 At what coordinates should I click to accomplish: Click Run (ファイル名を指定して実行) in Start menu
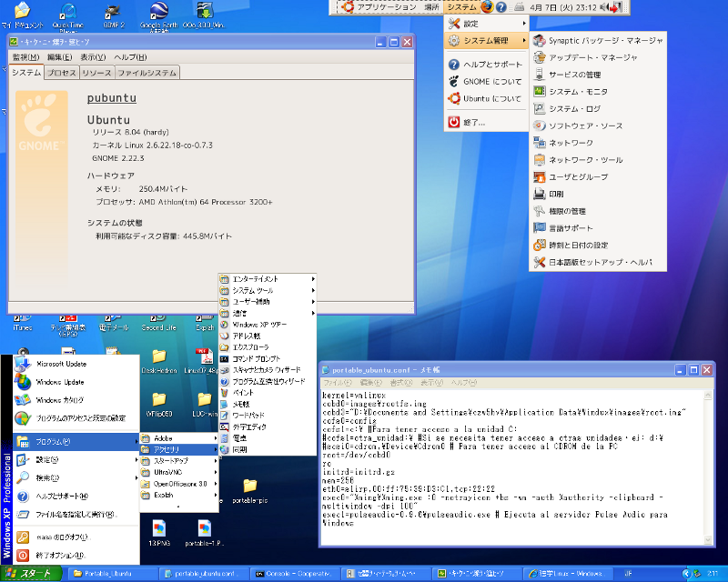tap(76, 514)
